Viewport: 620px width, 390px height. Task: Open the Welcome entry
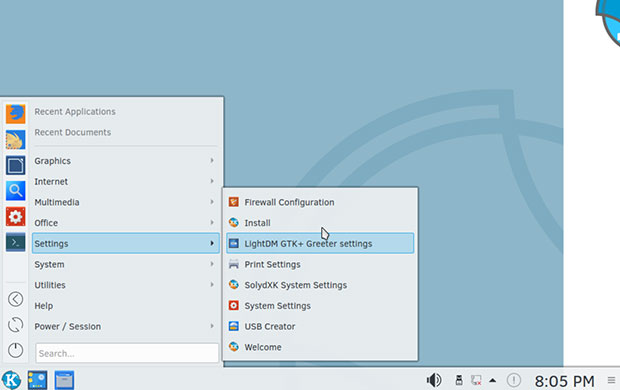tap(320, 347)
